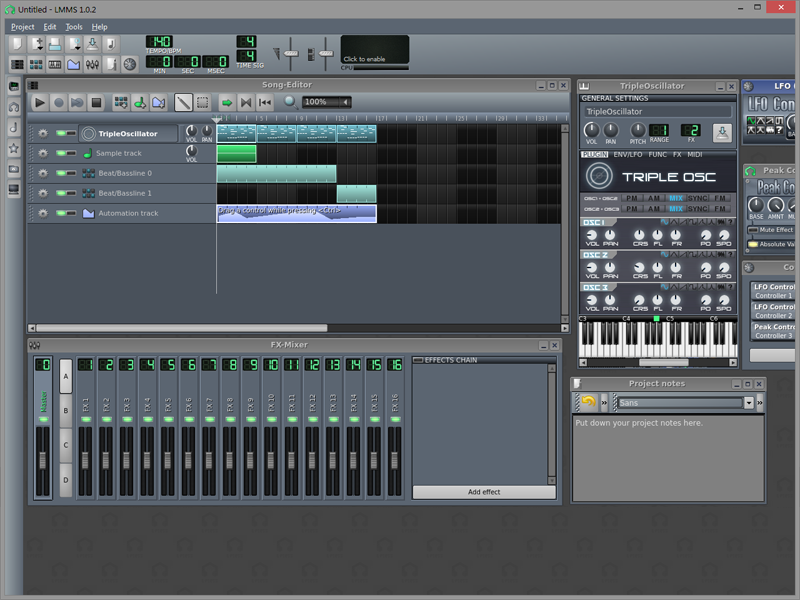Screen dimensions: 800x600
Task: Click the Add sample-track icon
Action: pyautogui.click(x=140, y=102)
